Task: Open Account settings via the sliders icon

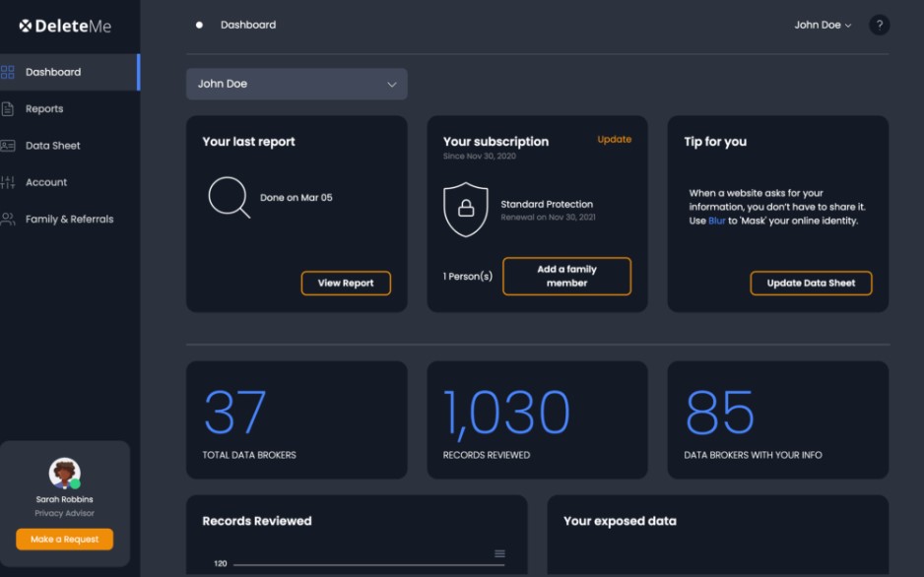Action: tap(10, 182)
